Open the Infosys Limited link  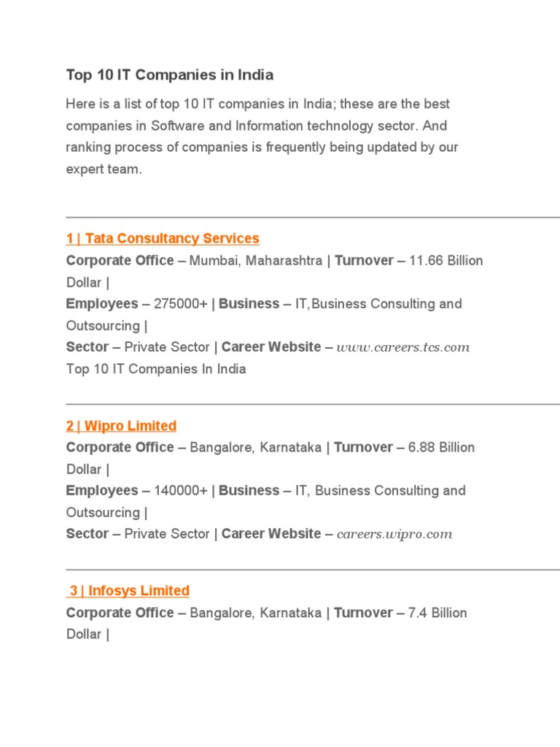pos(128,590)
